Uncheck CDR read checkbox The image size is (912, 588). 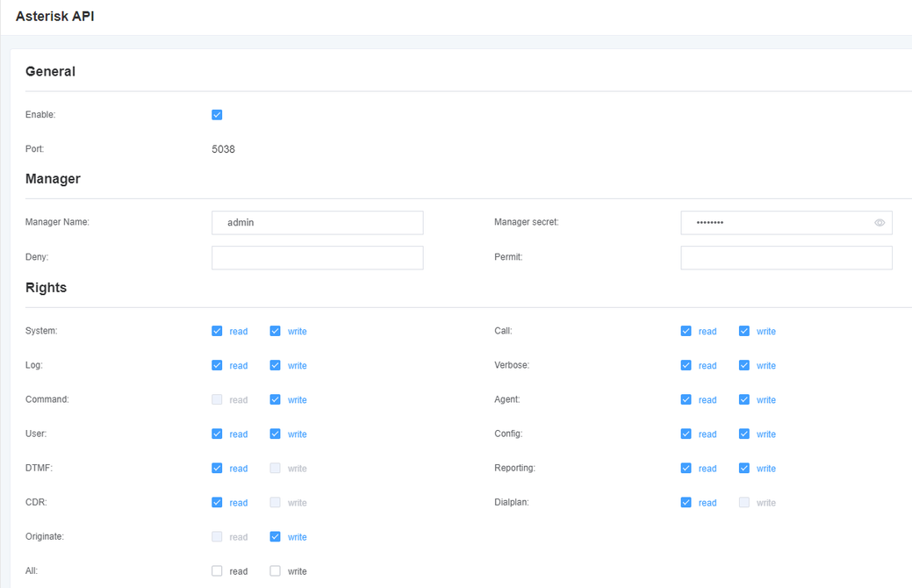pyautogui.click(x=217, y=503)
